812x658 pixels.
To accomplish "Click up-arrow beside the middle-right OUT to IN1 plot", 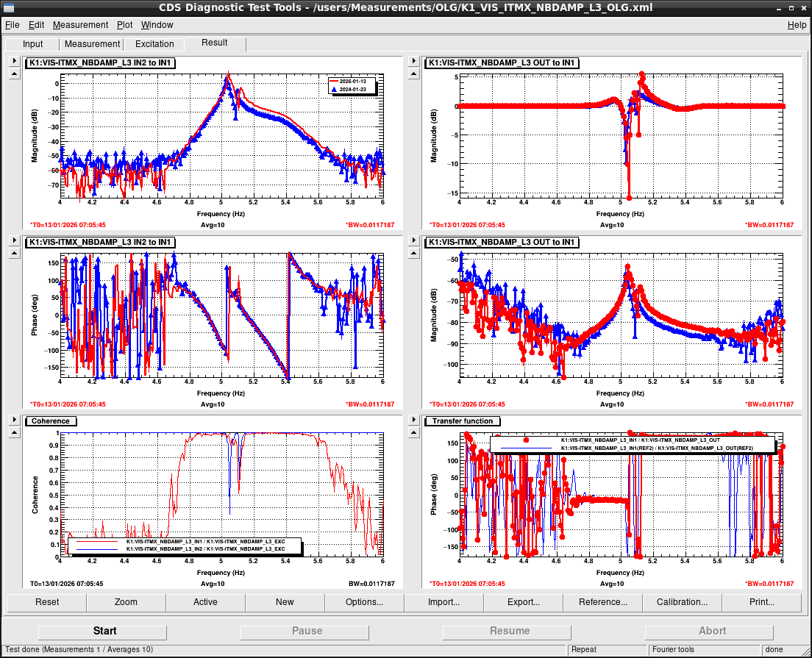I will (x=414, y=253).
